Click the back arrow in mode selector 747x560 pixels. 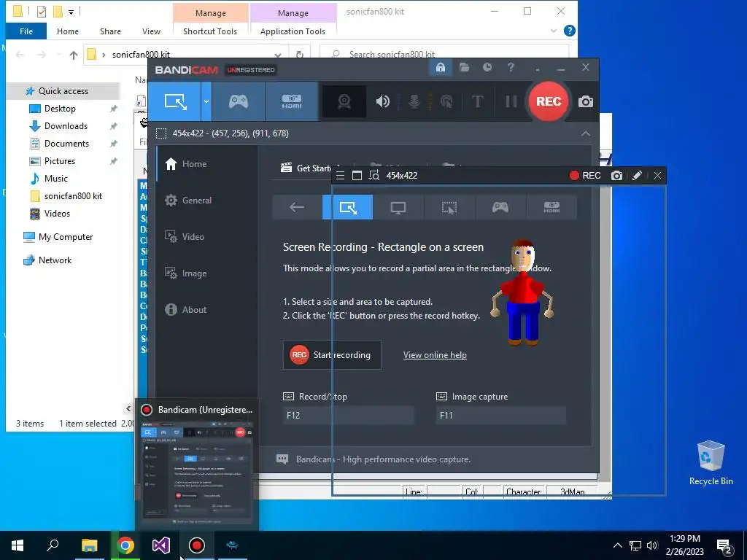point(297,207)
